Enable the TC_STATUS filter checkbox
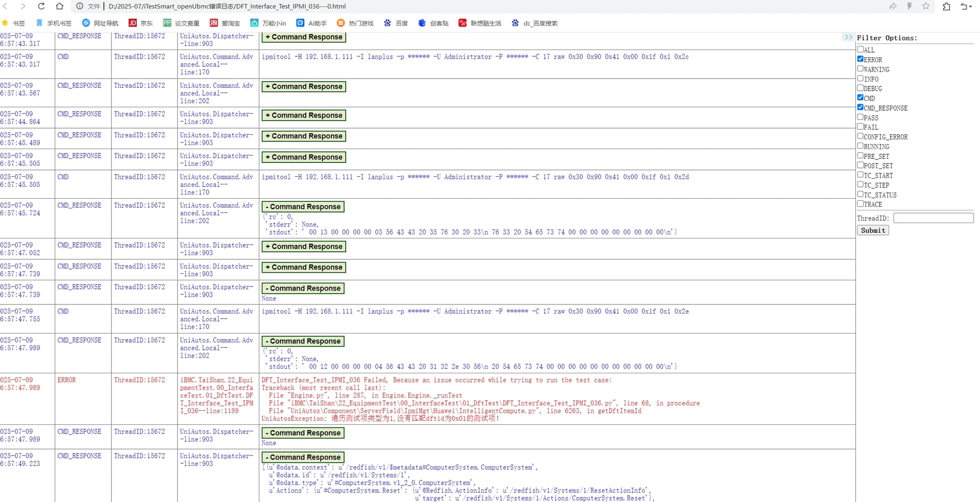Image resolution: width=980 pixels, height=502 pixels. click(x=860, y=194)
